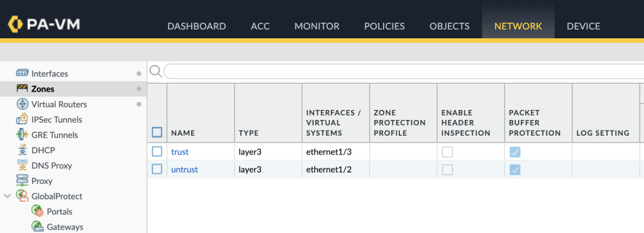Click Enable Header Inspection column header
The height and width of the screenshot is (233, 644).
tap(466, 122)
